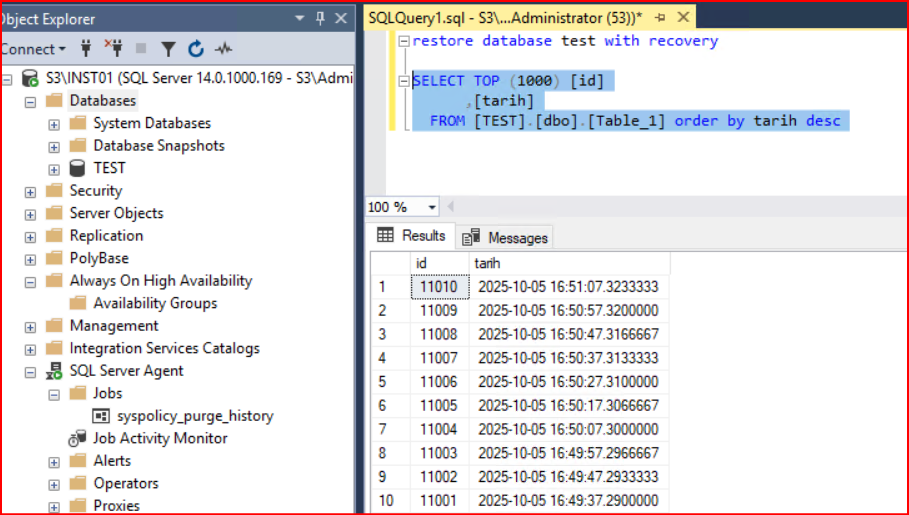Open Job Activity Monitor

tap(159, 438)
